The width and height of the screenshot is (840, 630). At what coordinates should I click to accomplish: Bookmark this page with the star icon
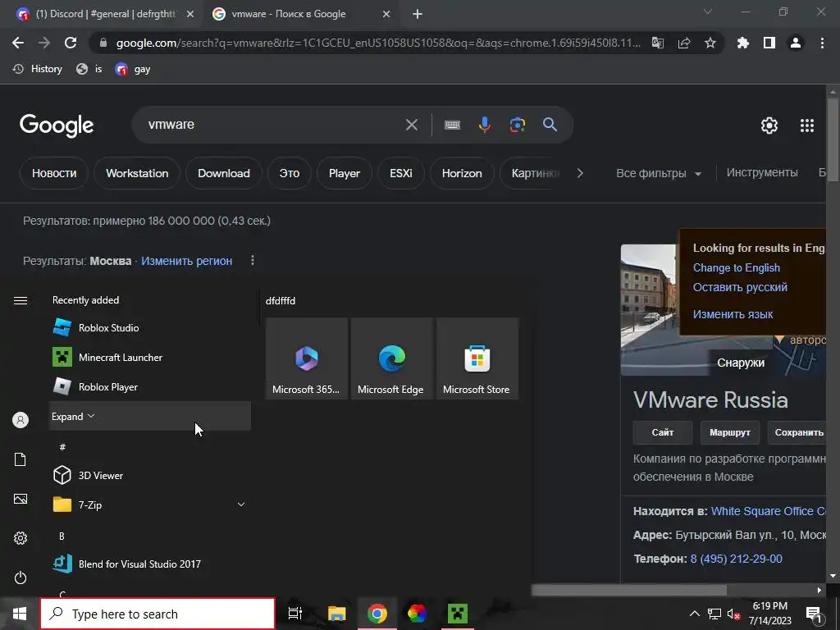(x=710, y=43)
